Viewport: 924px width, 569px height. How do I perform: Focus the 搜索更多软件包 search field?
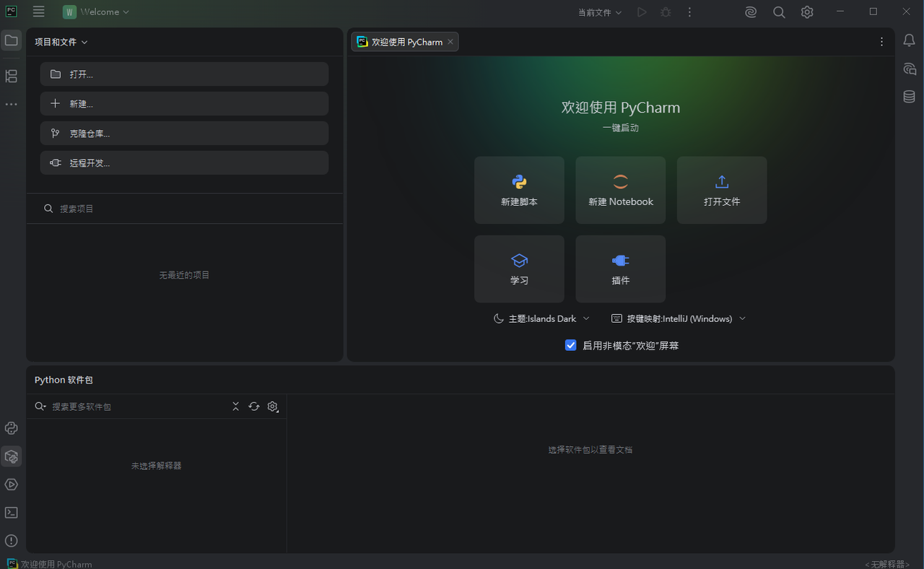(137, 407)
